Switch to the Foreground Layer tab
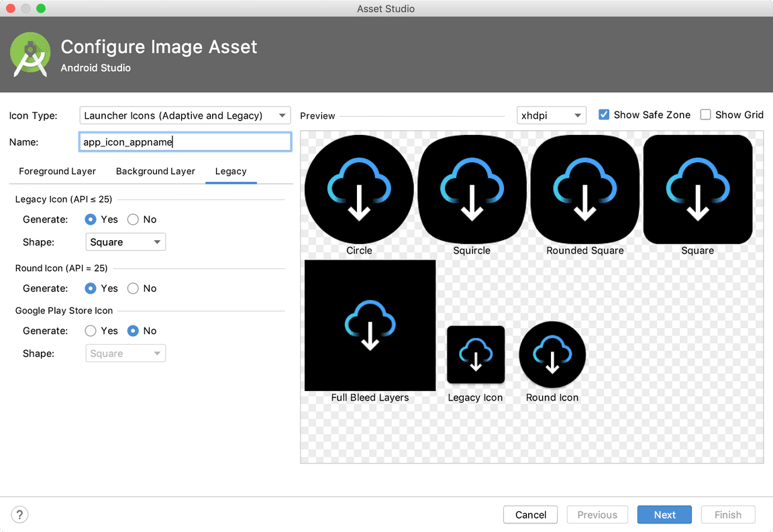Image resolution: width=773 pixels, height=532 pixels. [x=56, y=171]
